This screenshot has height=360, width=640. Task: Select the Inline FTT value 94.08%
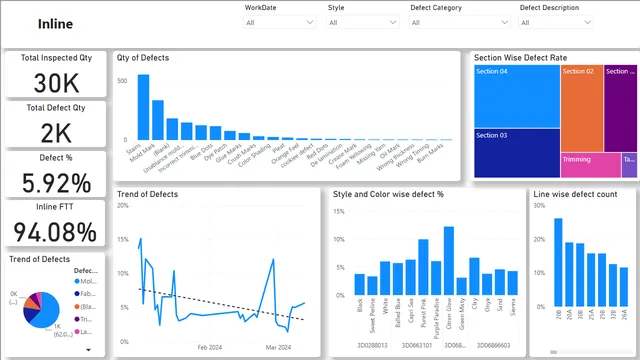tap(55, 232)
